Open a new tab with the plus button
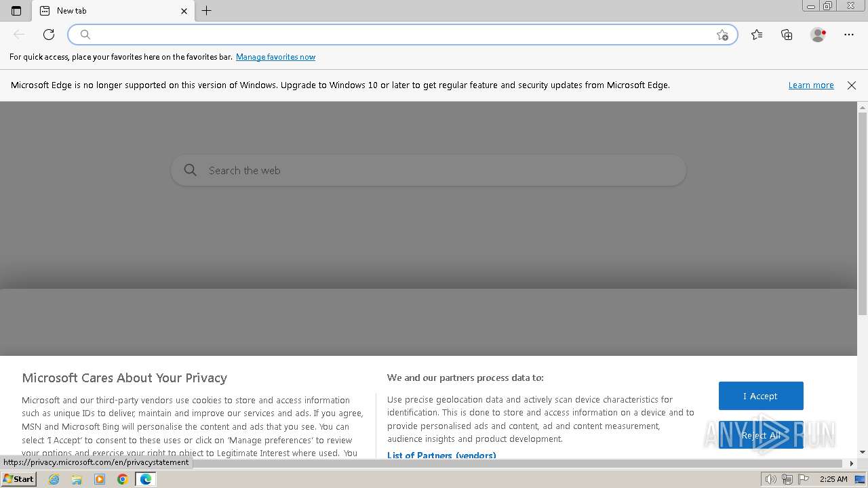Screen dimensions: 868x488 tap(207, 11)
